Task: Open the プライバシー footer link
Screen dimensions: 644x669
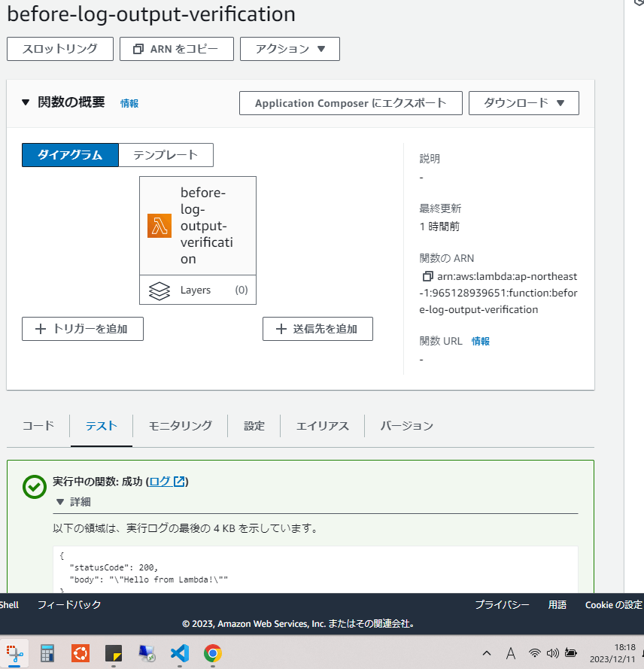Action: 502,604
